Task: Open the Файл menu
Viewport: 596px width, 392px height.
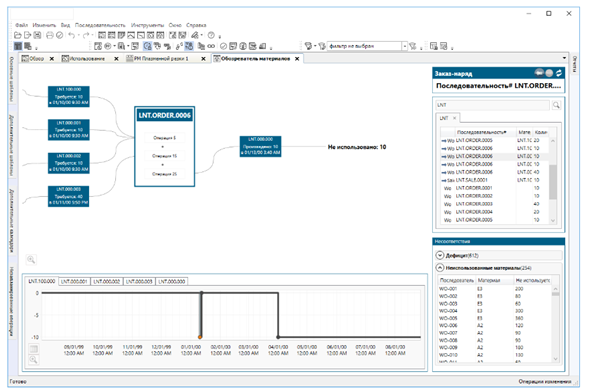Action: 22,25
